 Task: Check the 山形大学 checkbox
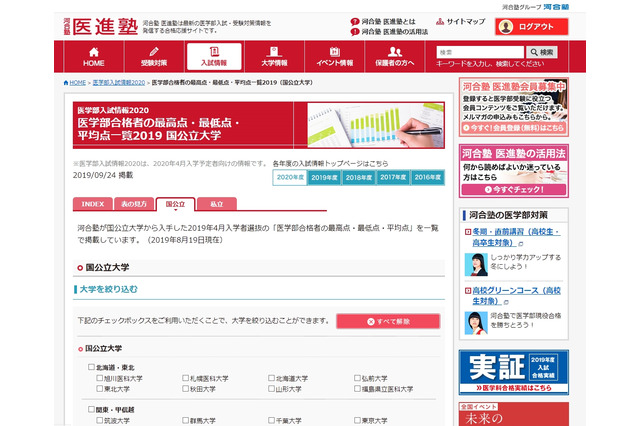pyautogui.click(x=271, y=389)
